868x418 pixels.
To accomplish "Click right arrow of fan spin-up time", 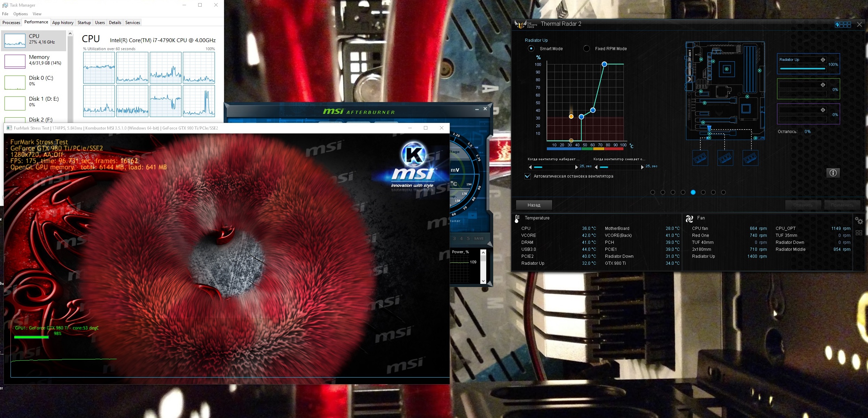I will click(576, 167).
